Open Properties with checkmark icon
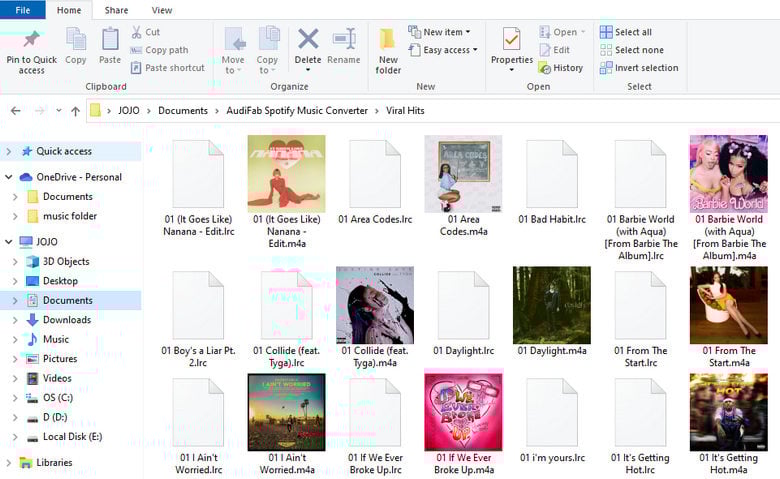Screen dimensions: 780x479 [511, 39]
